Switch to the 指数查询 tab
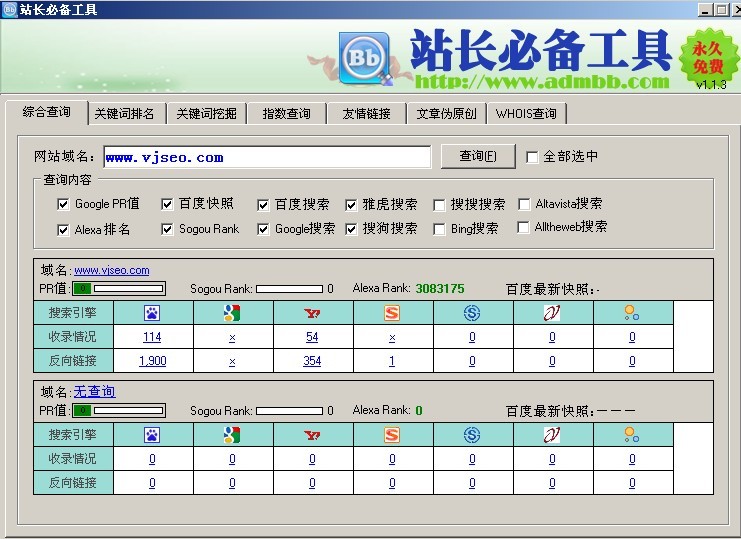741x539 pixels. click(286, 113)
